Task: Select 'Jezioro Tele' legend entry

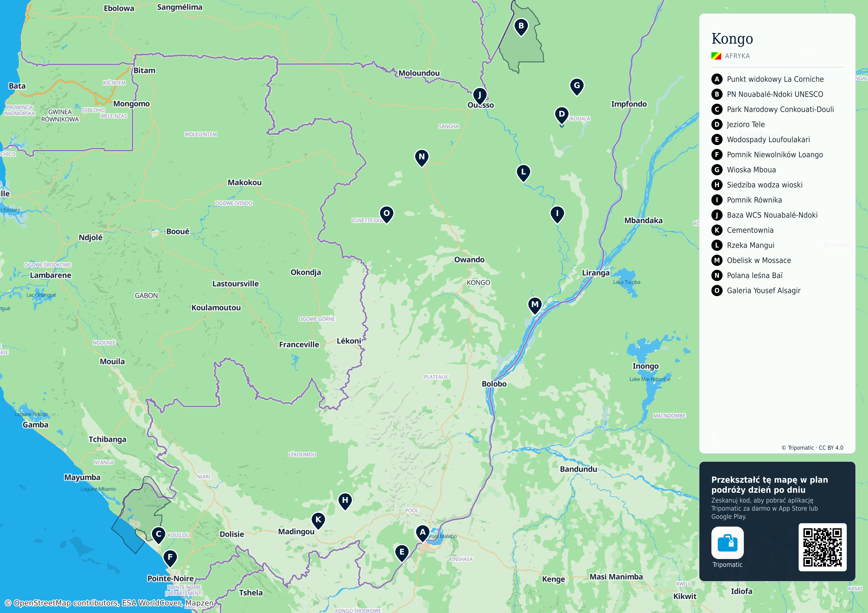Action: click(746, 124)
